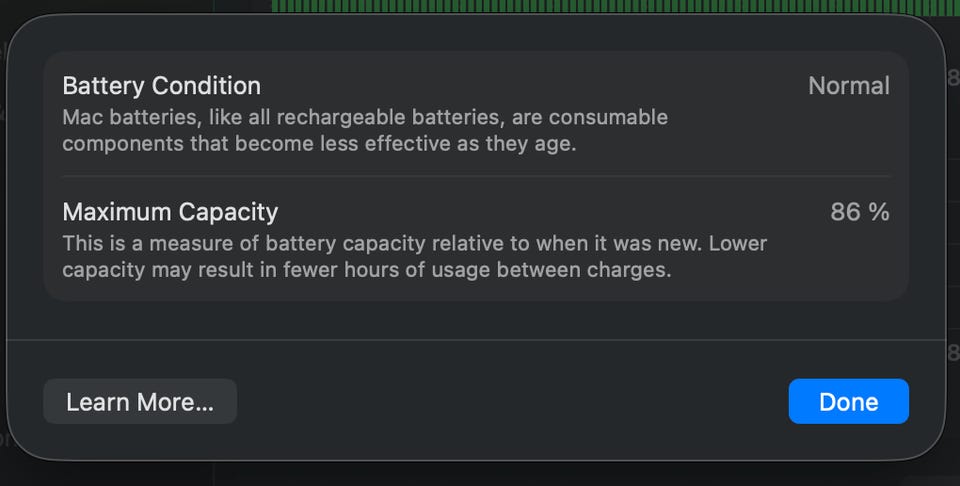Click the 'fewer hours of usage' text line
The image size is (960, 486).
[367, 270]
